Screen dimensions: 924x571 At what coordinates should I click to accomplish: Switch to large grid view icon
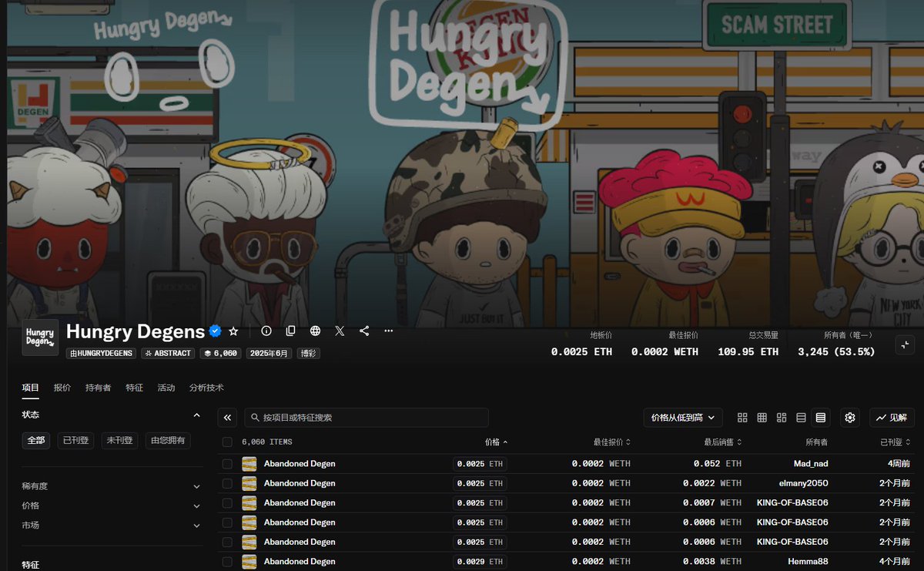742,418
